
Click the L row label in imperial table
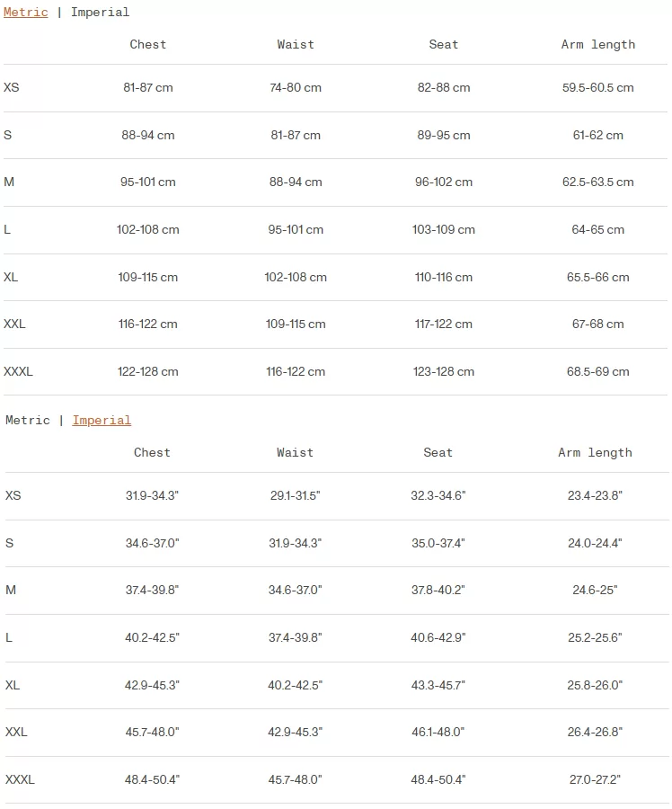pyautogui.click(x=9, y=637)
